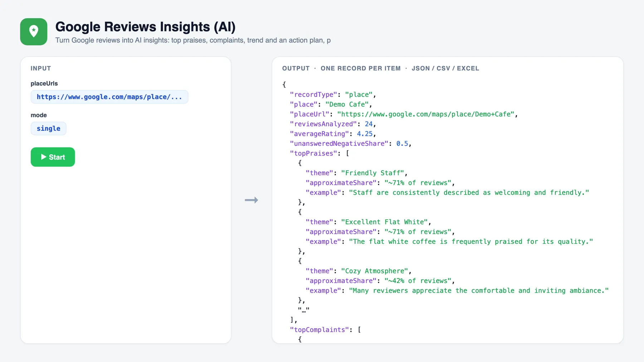Click the "recordType": "place" line
The height and width of the screenshot is (362, 644).
pyautogui.click(x=333, y=94)
